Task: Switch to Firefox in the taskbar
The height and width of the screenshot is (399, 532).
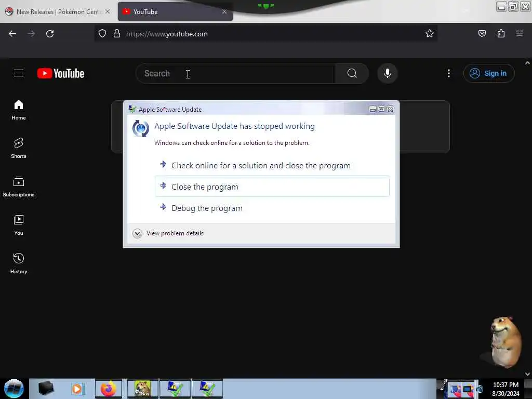Action: (x=109, y=389)
